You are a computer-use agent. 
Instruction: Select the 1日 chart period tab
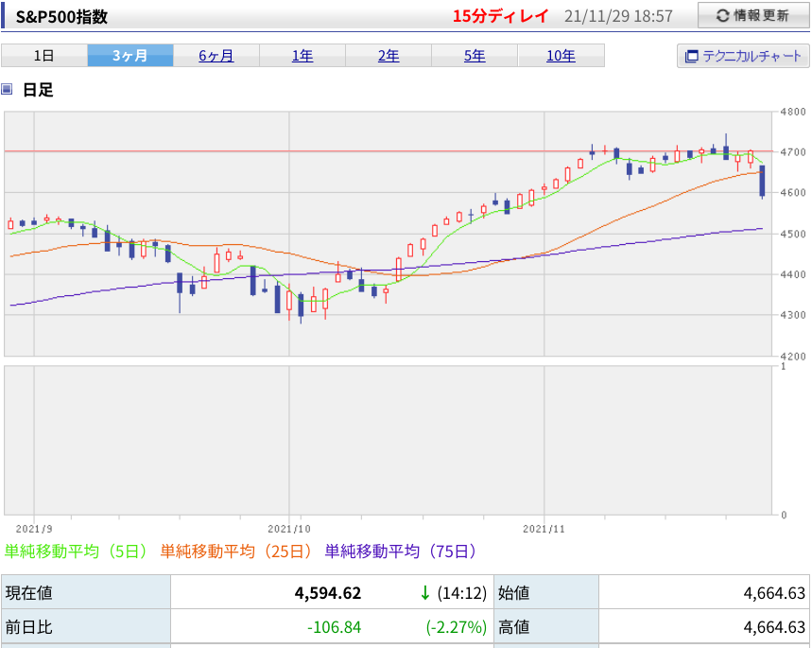coord(44,56)
